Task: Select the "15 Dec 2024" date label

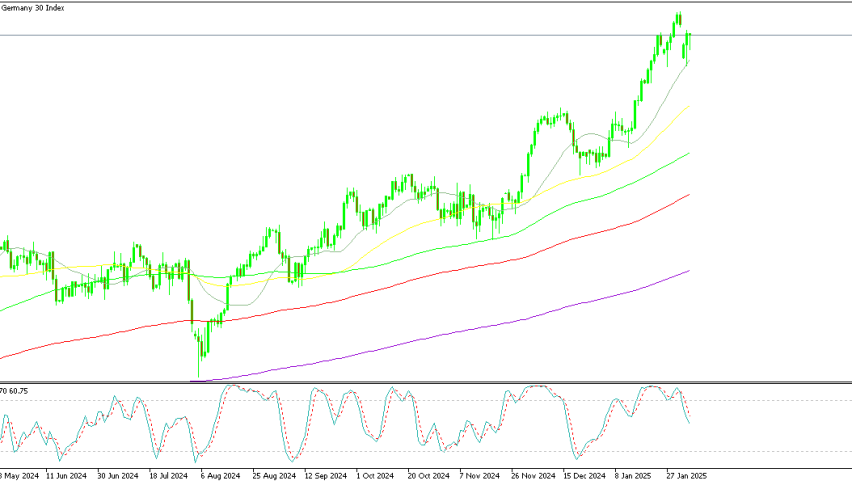Action: 584,476
